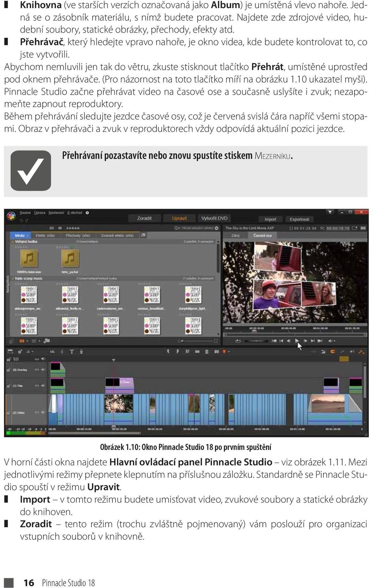Toggle the 3D filter in library
Screen dimensions: 372x588
click(x=51, y=228)
